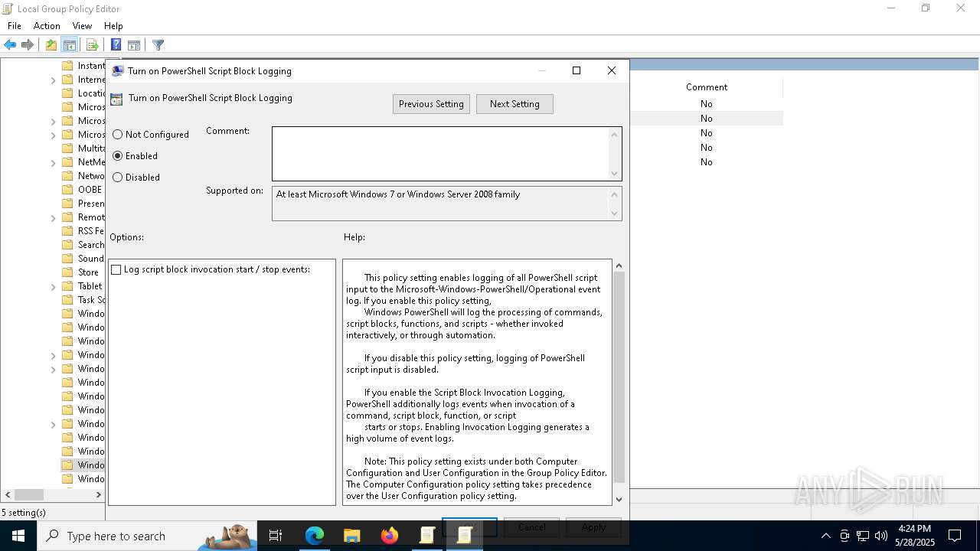Open the Help menu
The image size is (980, 551).
(x=113, y=26)
